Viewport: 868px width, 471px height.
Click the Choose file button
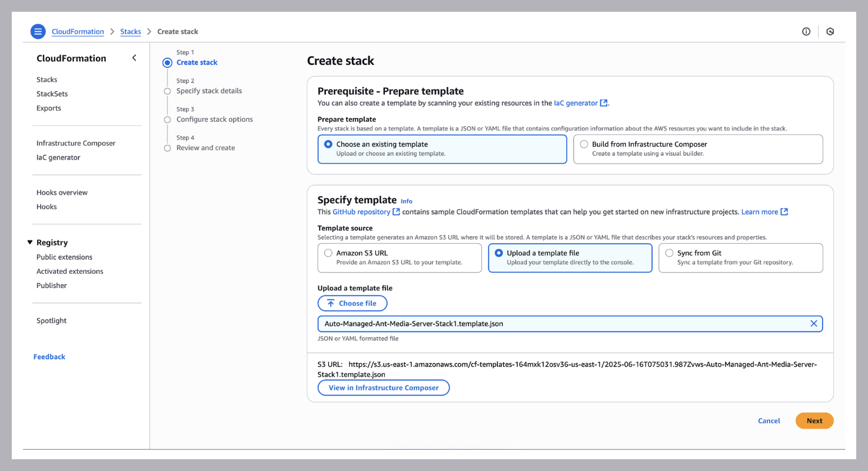tap(352, 303)
